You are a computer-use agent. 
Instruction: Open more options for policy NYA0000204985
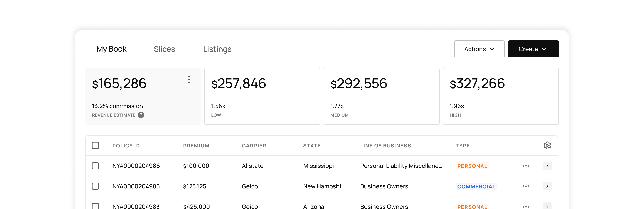coord(526,186)
